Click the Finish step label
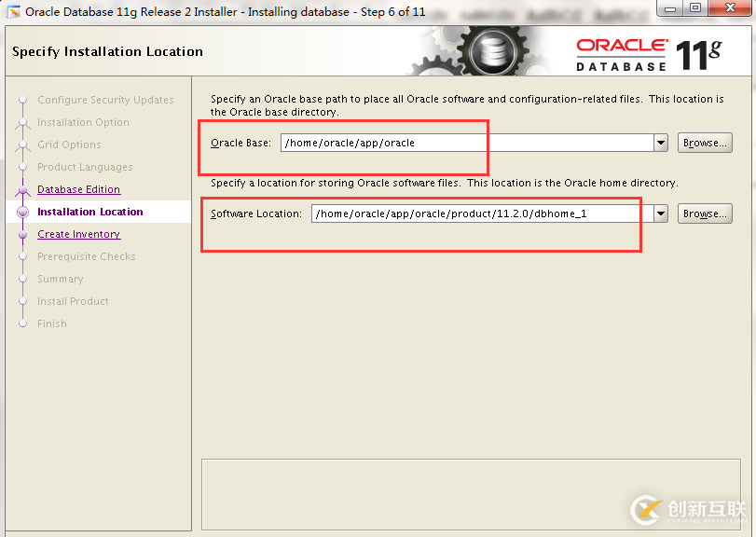The height and width of the screenshot is (537, 756). (52, 324)
